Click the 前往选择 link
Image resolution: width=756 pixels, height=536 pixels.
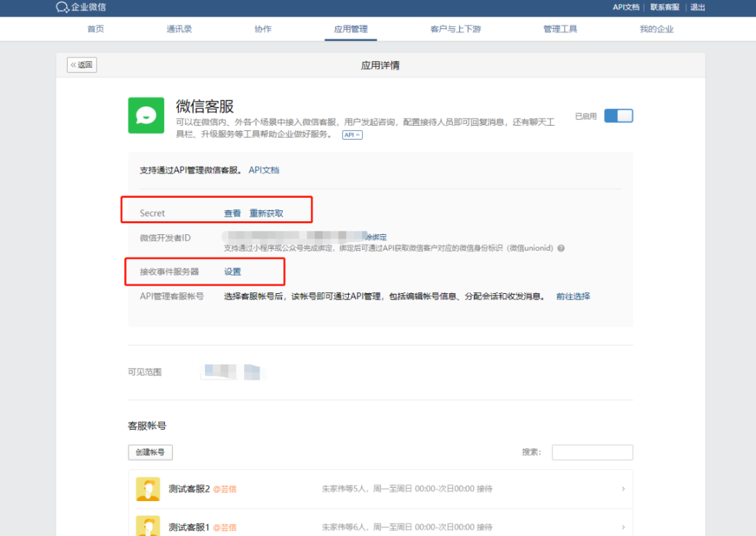point(573,297)
